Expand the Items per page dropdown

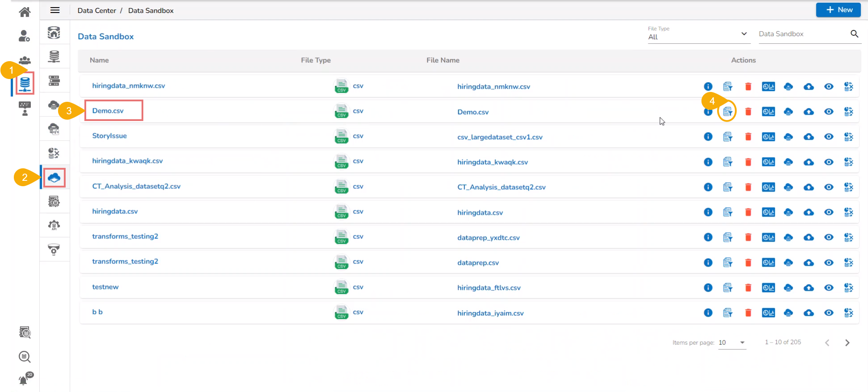tap(732, 342)
